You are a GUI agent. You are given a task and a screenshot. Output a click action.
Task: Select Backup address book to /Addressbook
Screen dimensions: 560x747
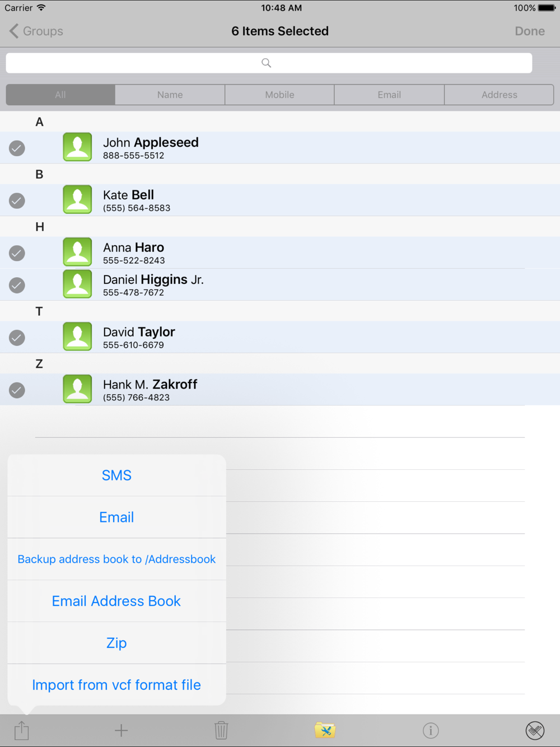click(x=116, y=559)
